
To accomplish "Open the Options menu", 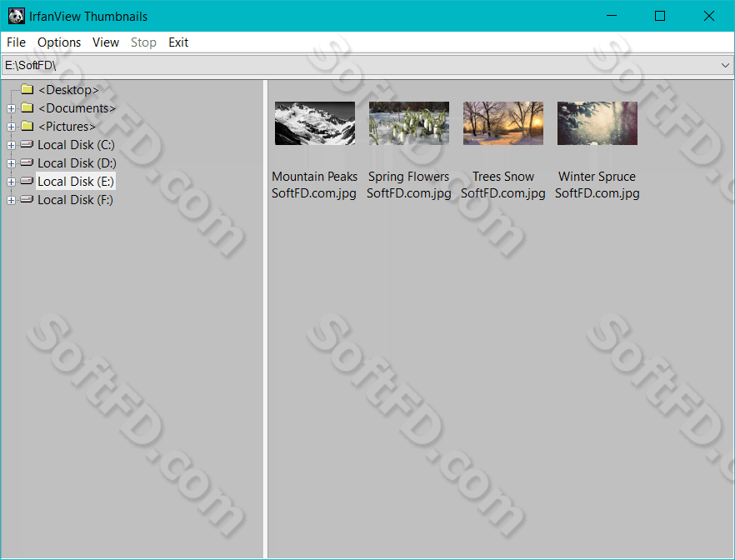I will [x=59, y=42].
